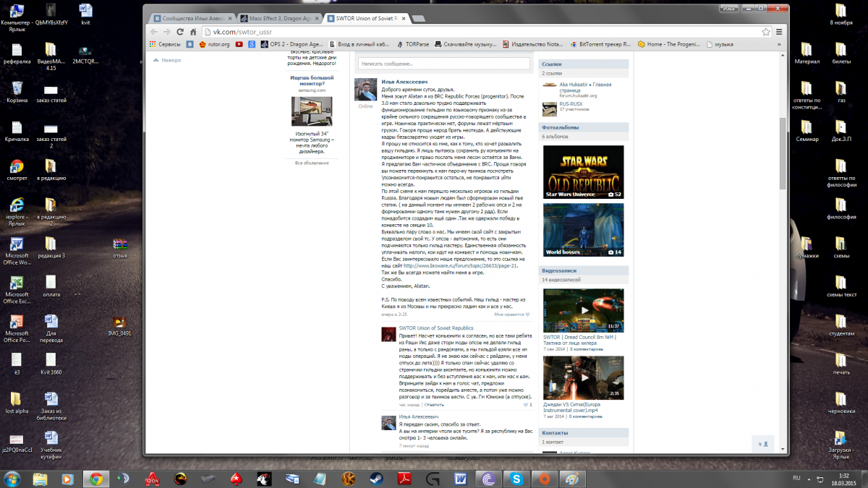
Task: Open the Google bookmark icon
Action: 251,44
